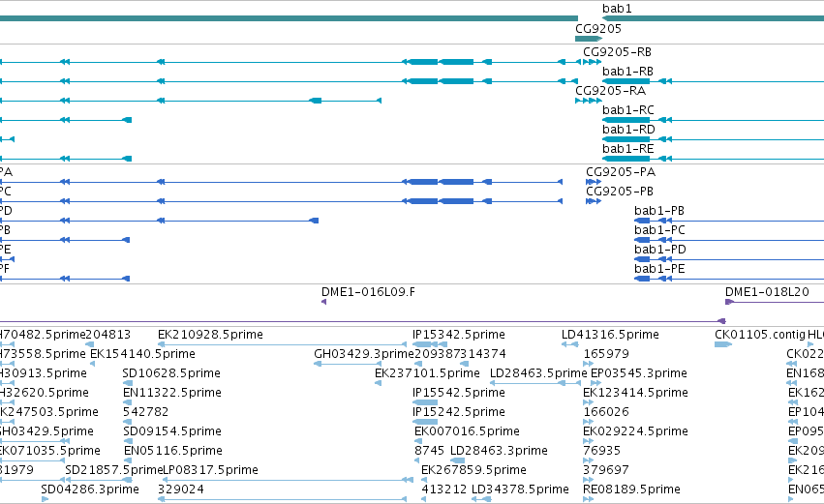The height and width of the screenshot is (504, 824).
Task: Select the SD04286.3prime EST label
Action: (90, 490)
